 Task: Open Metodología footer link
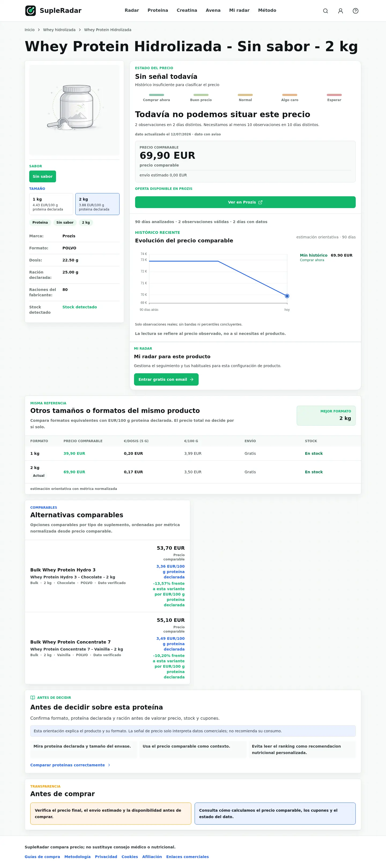pyautogui.click(x=77, y=857)
